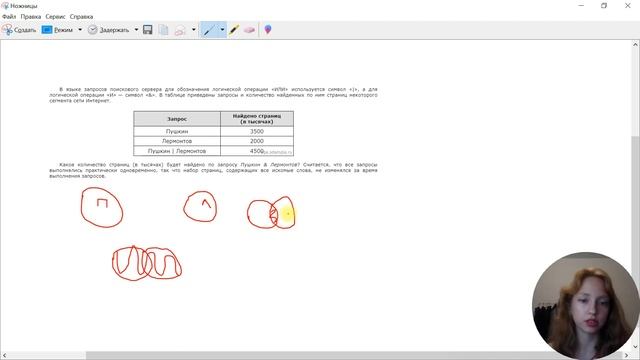Expand the send snip dropdown arrow
This screenshot has height=360, width=640.
point(193,30)
